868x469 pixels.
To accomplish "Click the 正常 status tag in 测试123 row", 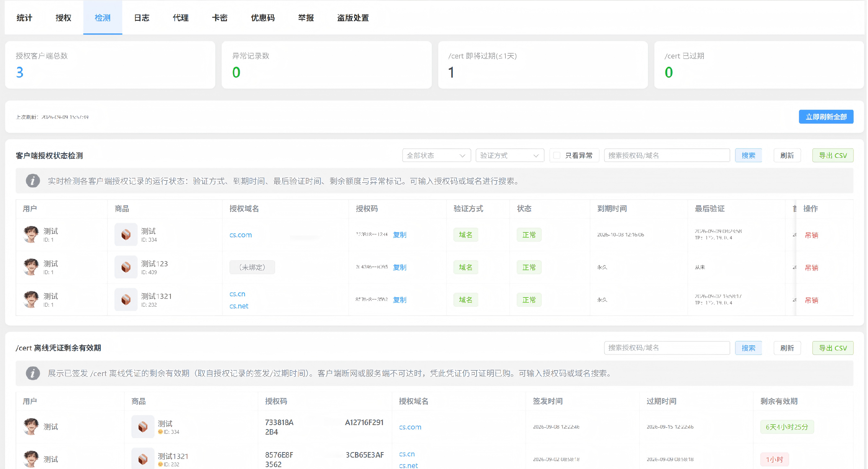I will point(529,267).
